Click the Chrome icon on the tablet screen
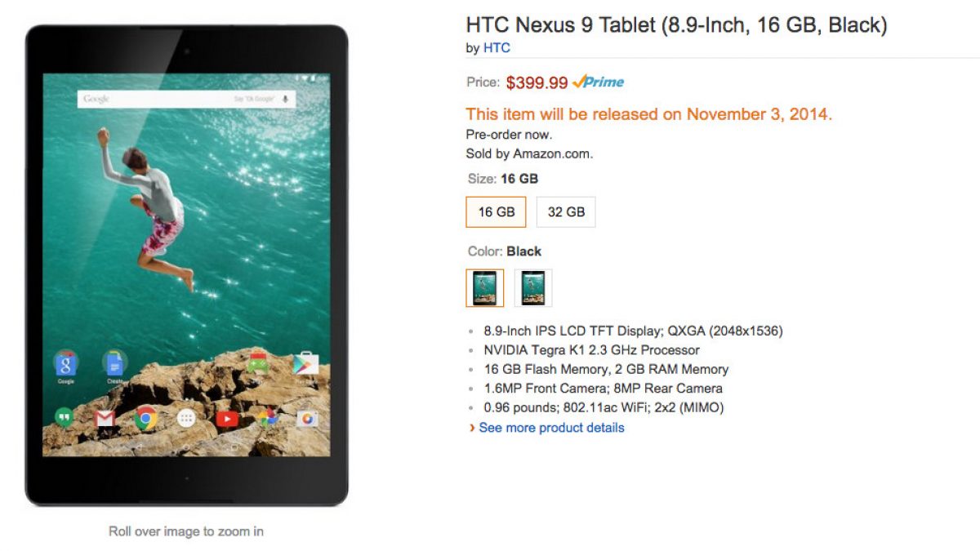980x551 pixels. [145, 419]
